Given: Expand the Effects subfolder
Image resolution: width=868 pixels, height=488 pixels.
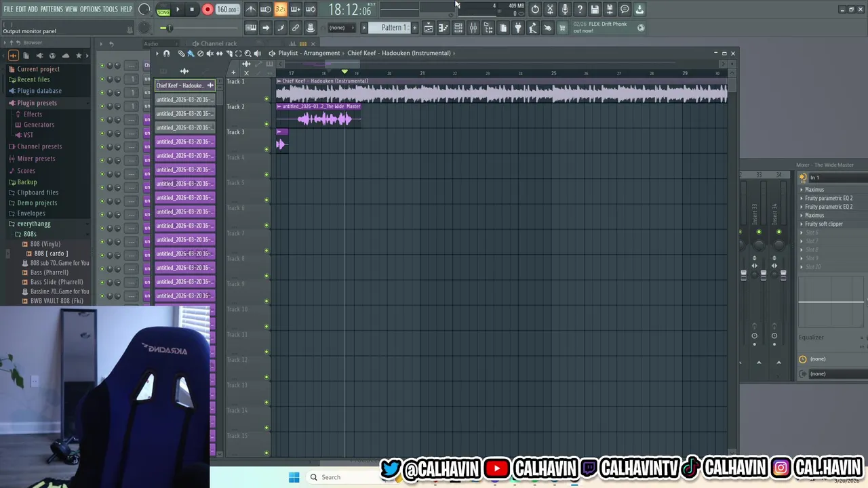Looking at the screenshot, I should point(33,115).
